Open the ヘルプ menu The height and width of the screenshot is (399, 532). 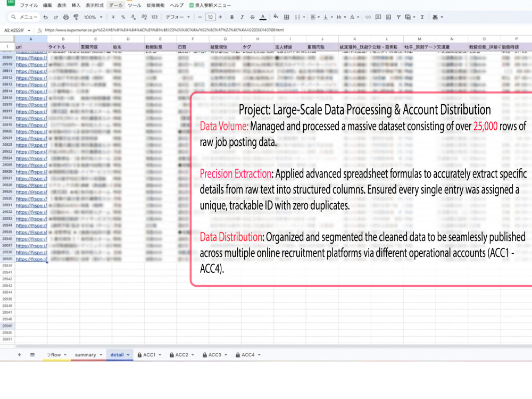[177, 5]
